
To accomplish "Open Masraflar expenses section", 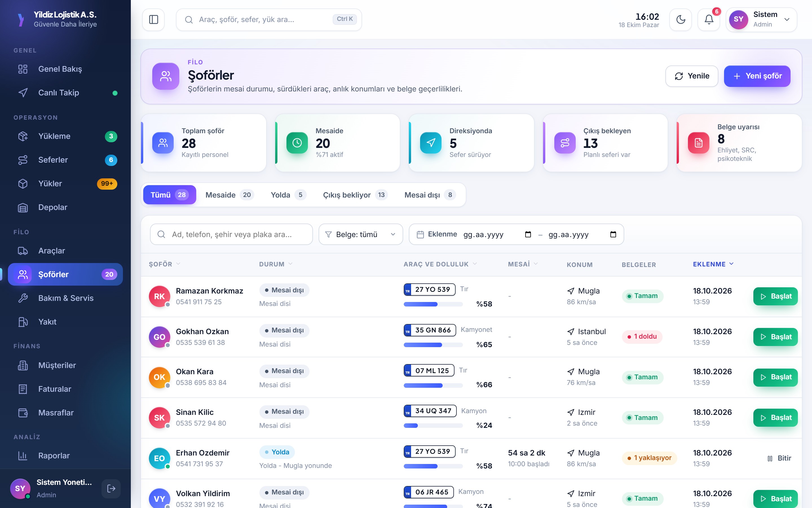I will 65,413.
